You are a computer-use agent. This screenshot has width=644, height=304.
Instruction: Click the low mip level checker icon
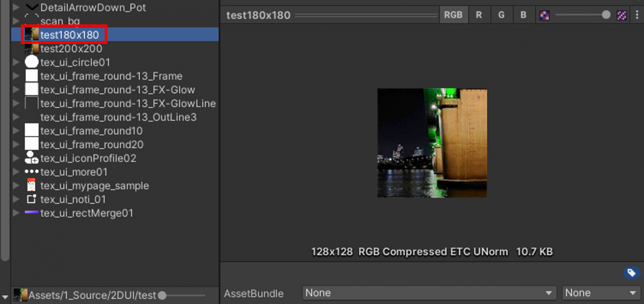[544, 15]
